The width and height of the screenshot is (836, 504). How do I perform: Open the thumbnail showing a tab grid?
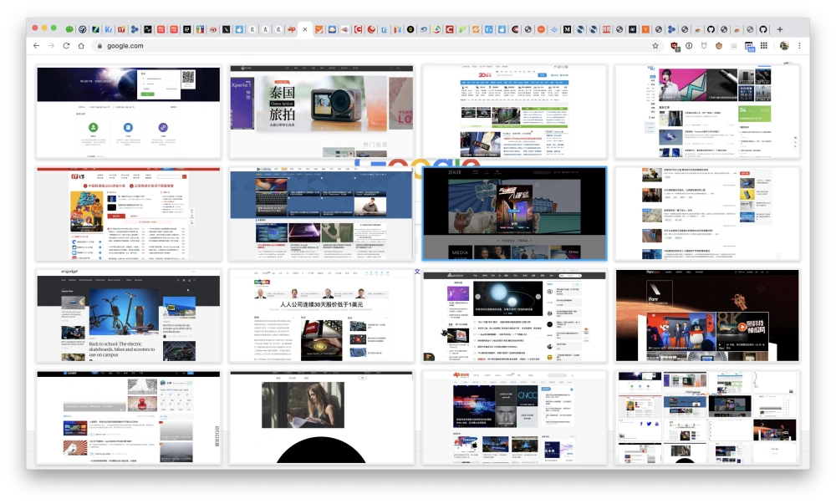(707, 417)
